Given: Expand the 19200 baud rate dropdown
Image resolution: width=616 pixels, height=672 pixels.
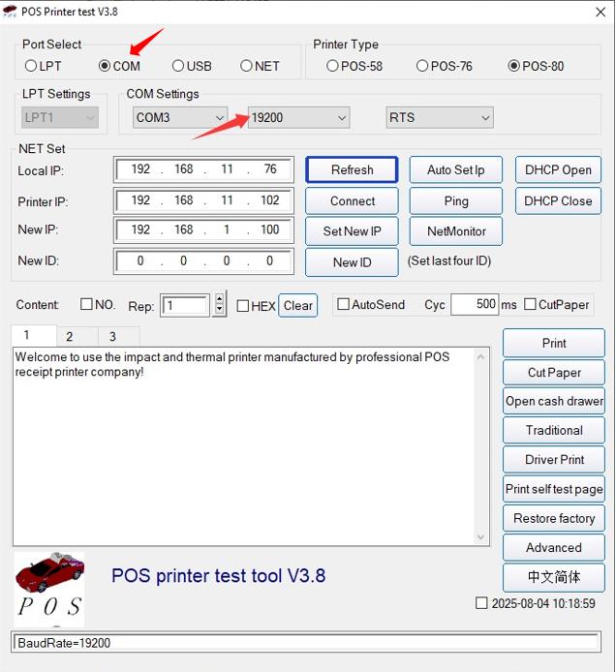Looking at the screenshot, I should point(298,117).
